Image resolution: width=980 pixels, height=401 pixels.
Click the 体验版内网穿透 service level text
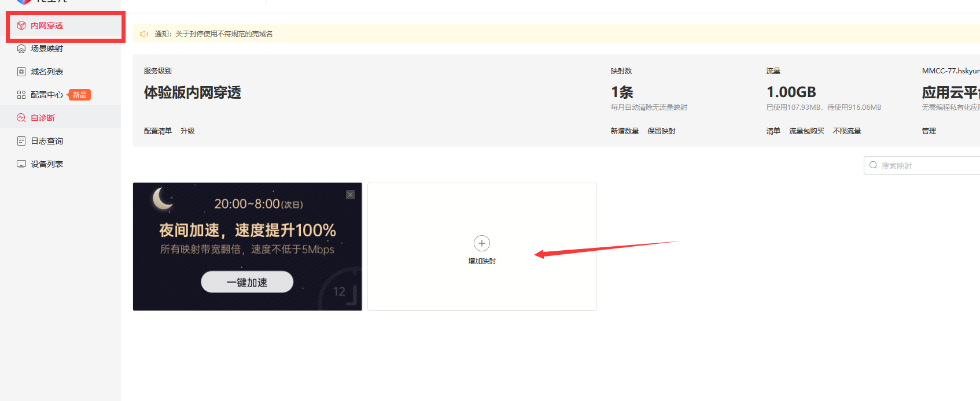tap(193, 92)
